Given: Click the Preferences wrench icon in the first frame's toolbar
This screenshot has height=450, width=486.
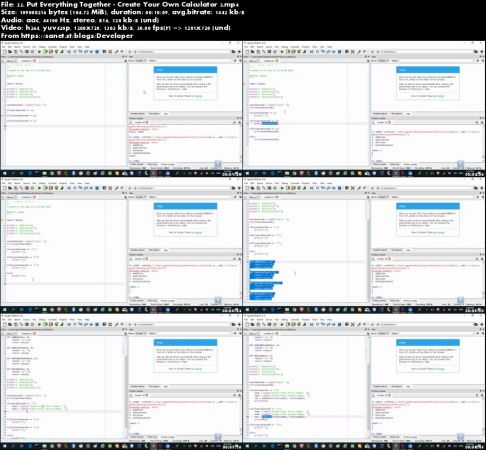Looking at the screenshot, I should (116, 52).
